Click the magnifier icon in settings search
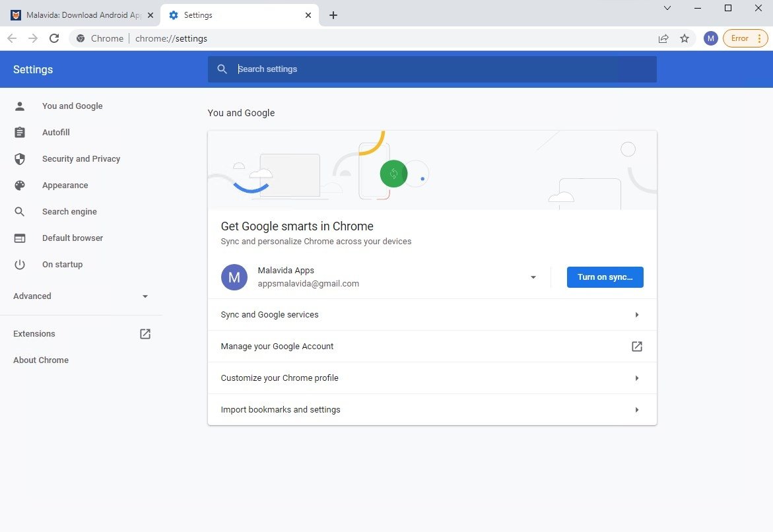 pos(222,69)
